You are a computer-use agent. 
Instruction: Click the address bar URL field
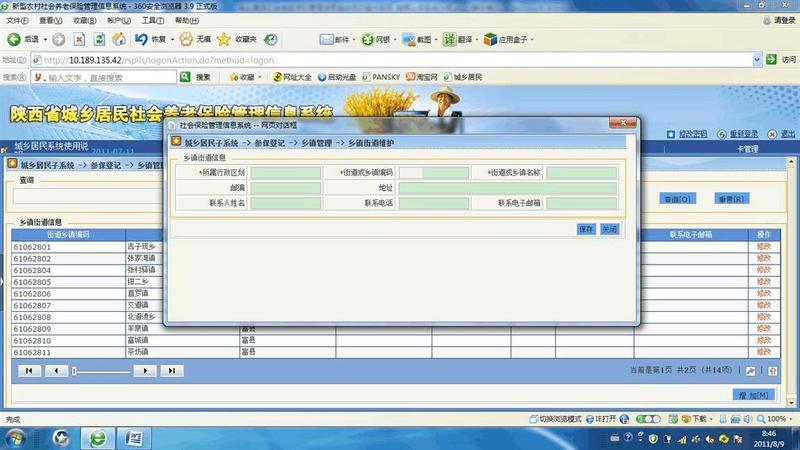[395, 60]
